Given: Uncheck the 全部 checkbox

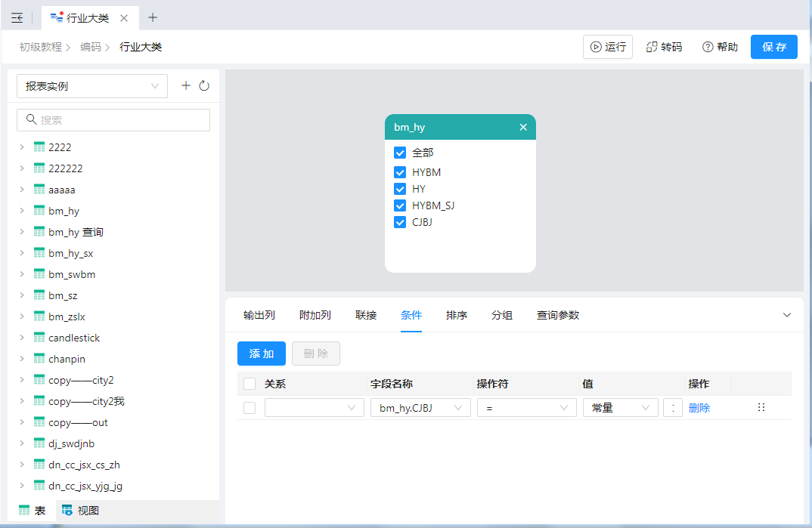Looking at the screenshot, I should [400, 153].
